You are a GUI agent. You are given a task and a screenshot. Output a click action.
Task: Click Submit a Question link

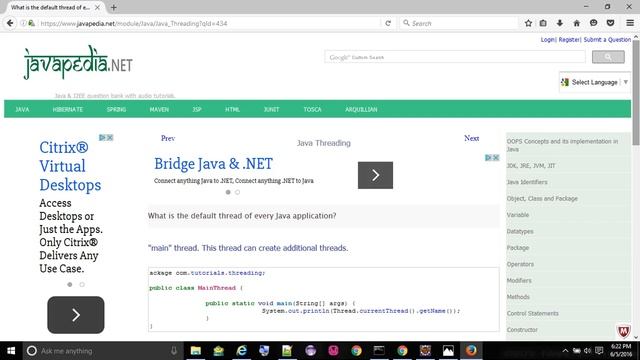pyautogui.click(x=607, y=40)
